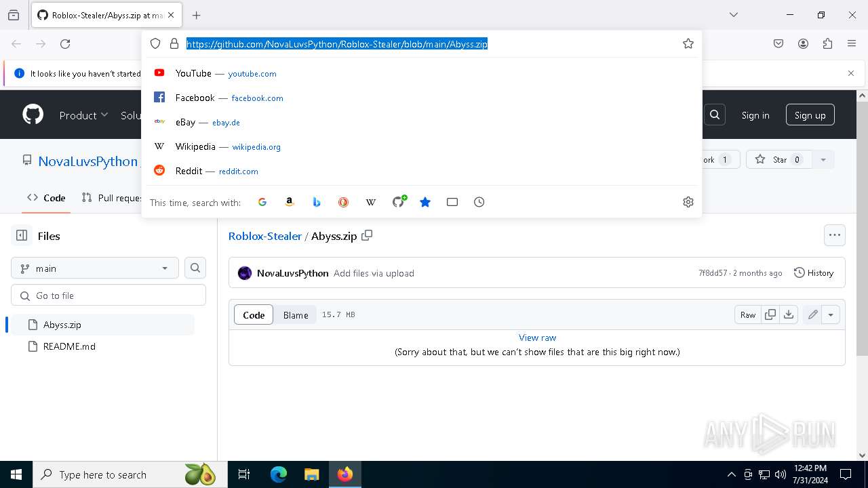This screenshot has height=488, width=868.
Task: Open File Explorer from taskbar
Action: tap(311, 474)
